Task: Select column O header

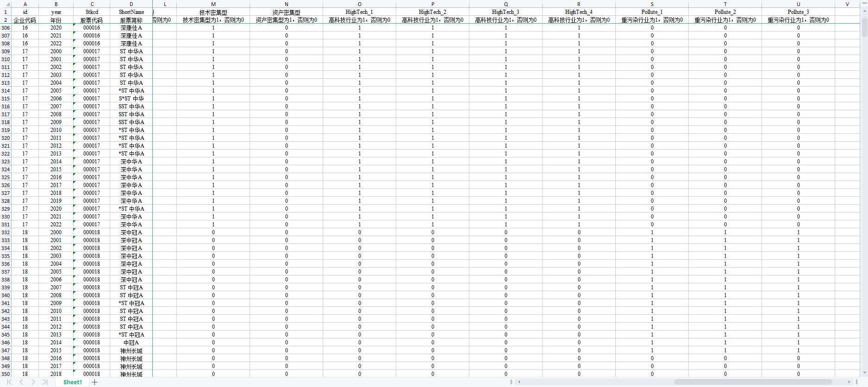Action: tap(360, 4)
